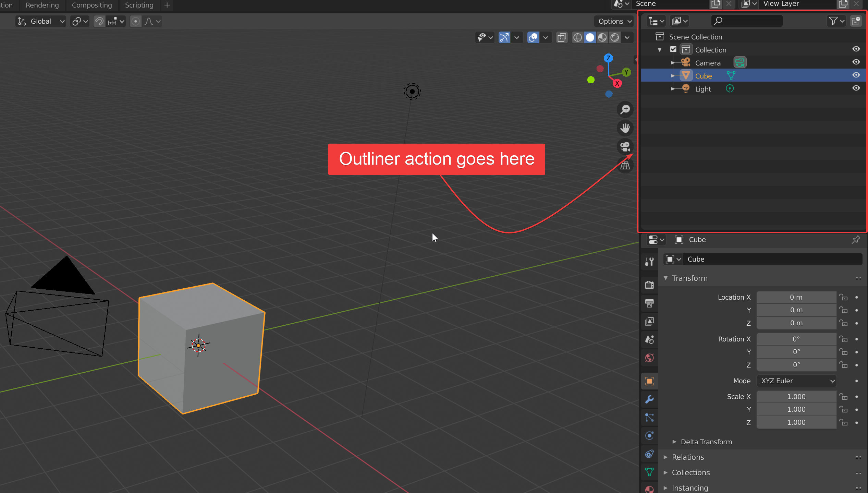Toggle X-ray mode
The width and height of the screenshot is (868, 493).
pos(562,37)
